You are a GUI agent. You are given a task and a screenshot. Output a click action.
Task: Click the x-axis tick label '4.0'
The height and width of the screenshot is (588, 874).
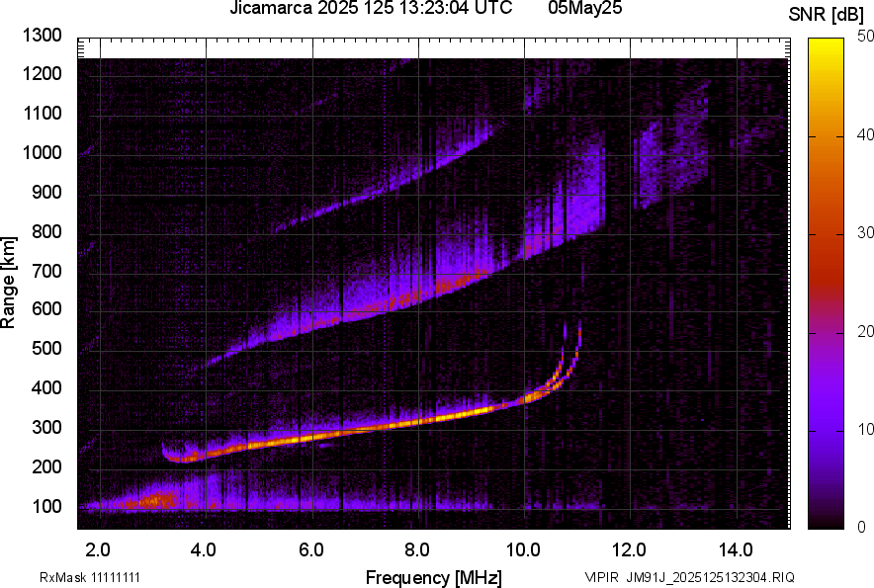[203, 550]
